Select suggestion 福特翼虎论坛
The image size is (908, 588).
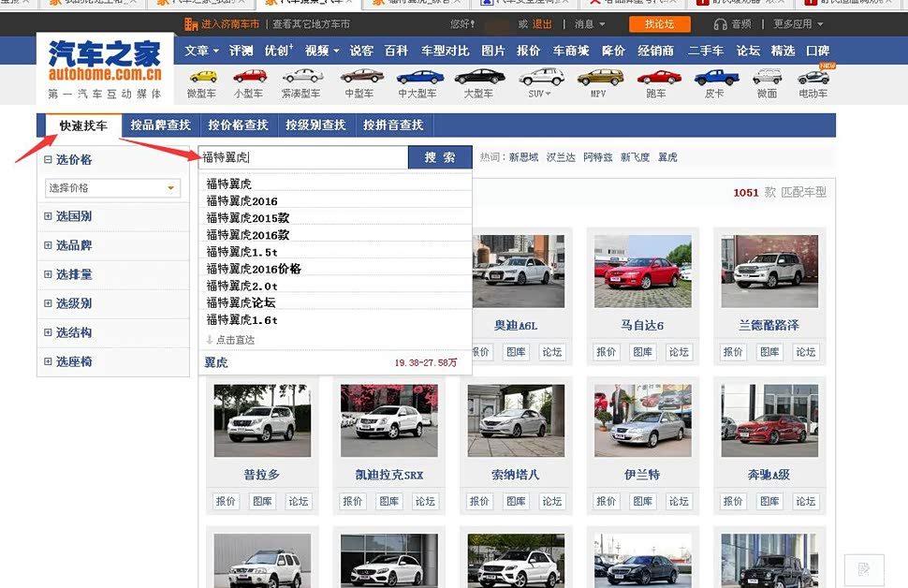click(336, 302)
